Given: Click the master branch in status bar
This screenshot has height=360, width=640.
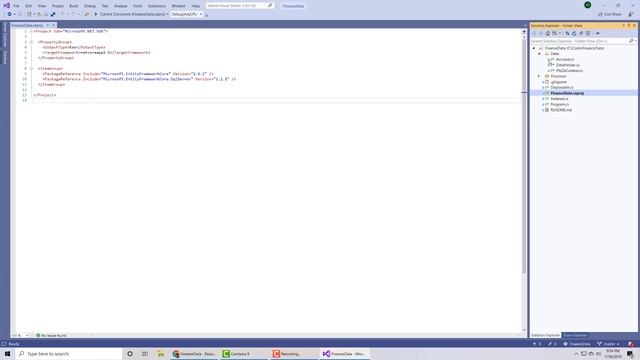Looking at the screenshot, I should click(608, 344).
